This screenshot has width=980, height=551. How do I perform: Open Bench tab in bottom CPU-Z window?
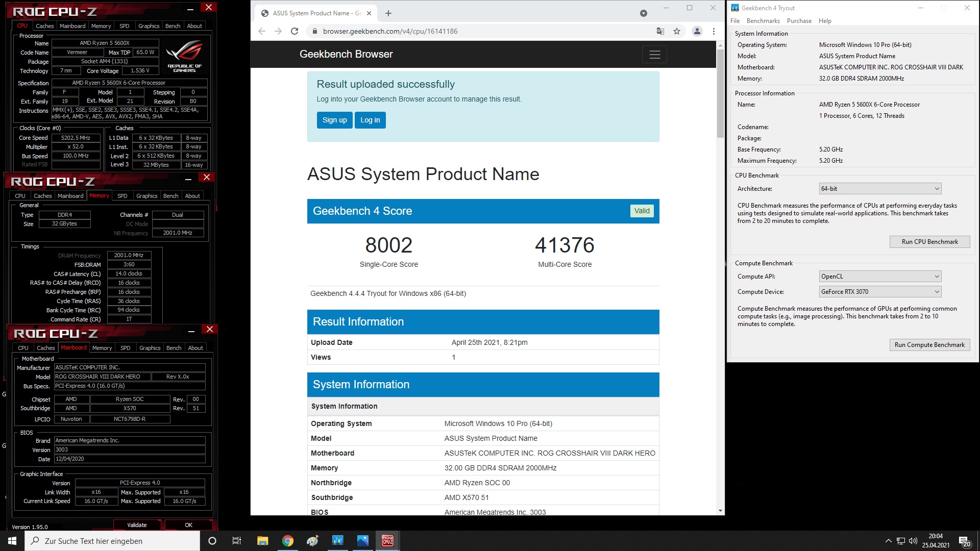(x=174, y=348)
